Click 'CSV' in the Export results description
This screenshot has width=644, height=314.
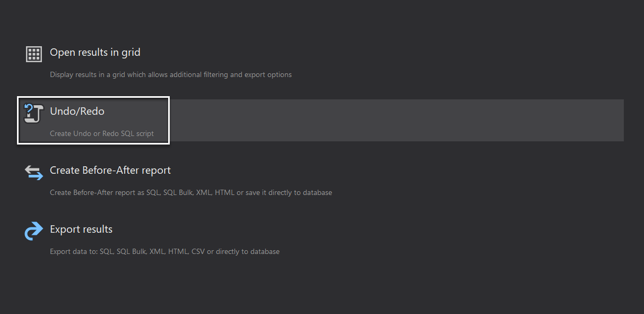[x=198, y=251]
